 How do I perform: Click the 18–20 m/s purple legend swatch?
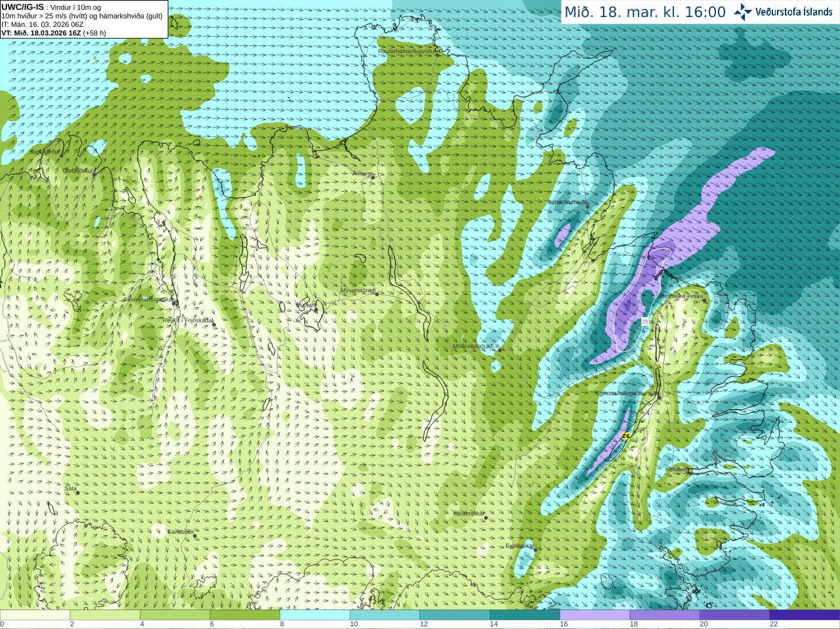(x=665, y=615)
